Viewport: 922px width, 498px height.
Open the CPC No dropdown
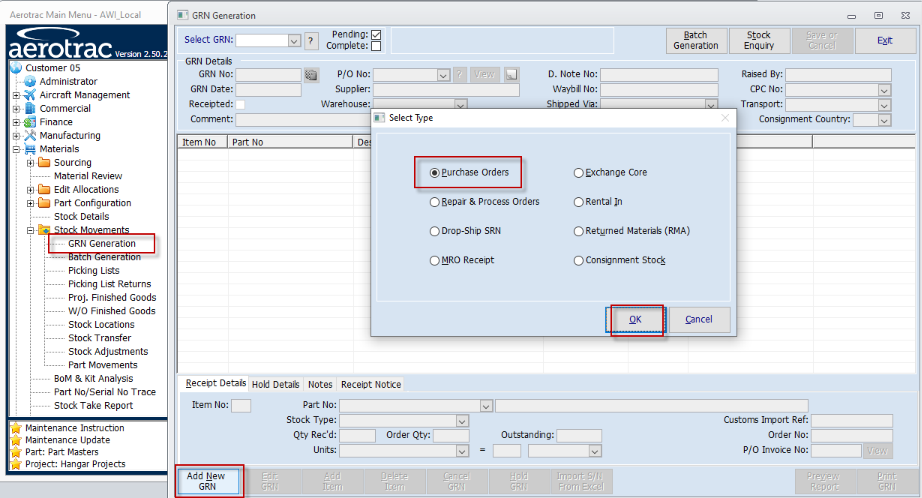(x=884, y=90)
